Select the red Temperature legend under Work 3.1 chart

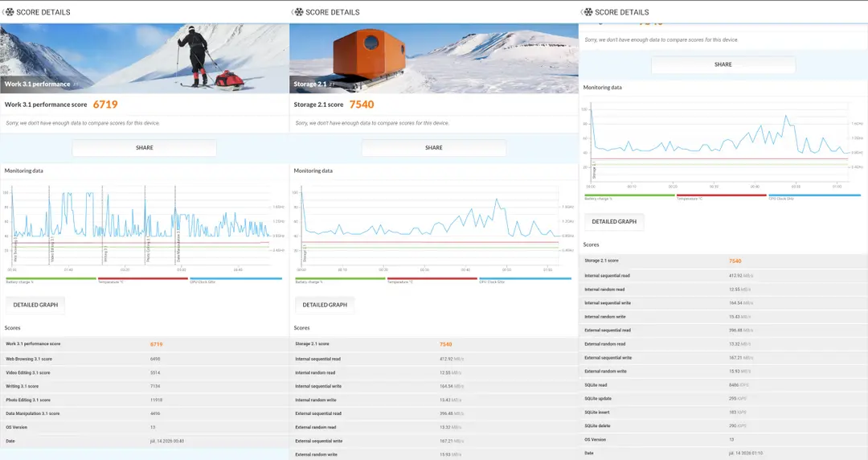143,280
